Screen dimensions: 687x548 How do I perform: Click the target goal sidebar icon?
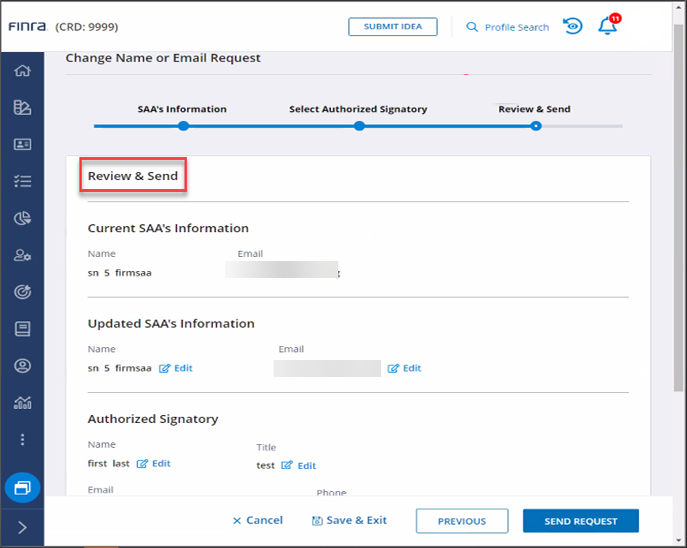click(x=22, y=292)
